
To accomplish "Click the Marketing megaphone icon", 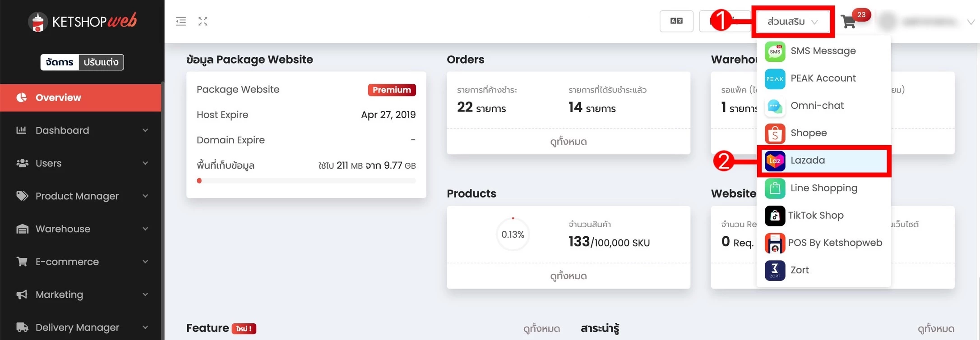I will point(22,294).
